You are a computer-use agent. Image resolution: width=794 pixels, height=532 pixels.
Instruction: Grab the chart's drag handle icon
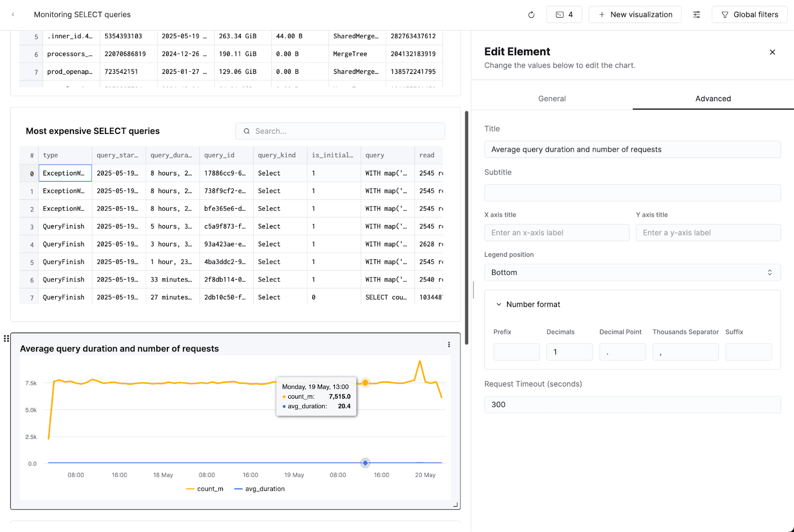click(6, 339)
